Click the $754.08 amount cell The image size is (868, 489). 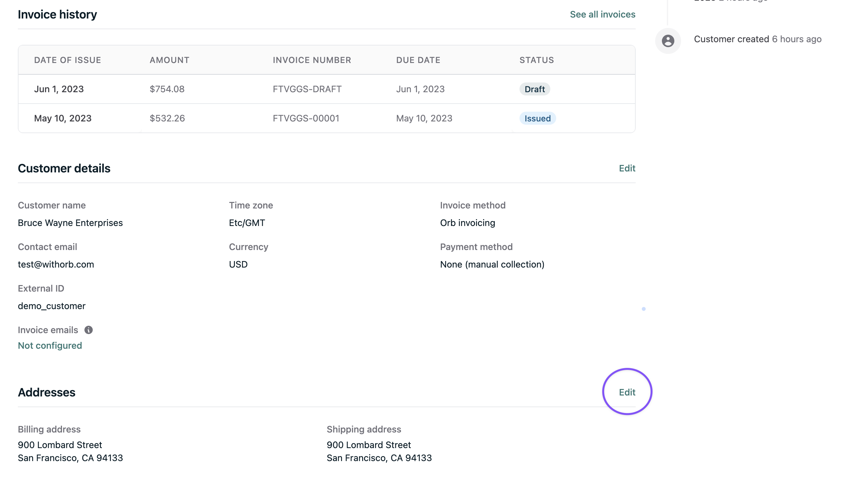point(167,89)
